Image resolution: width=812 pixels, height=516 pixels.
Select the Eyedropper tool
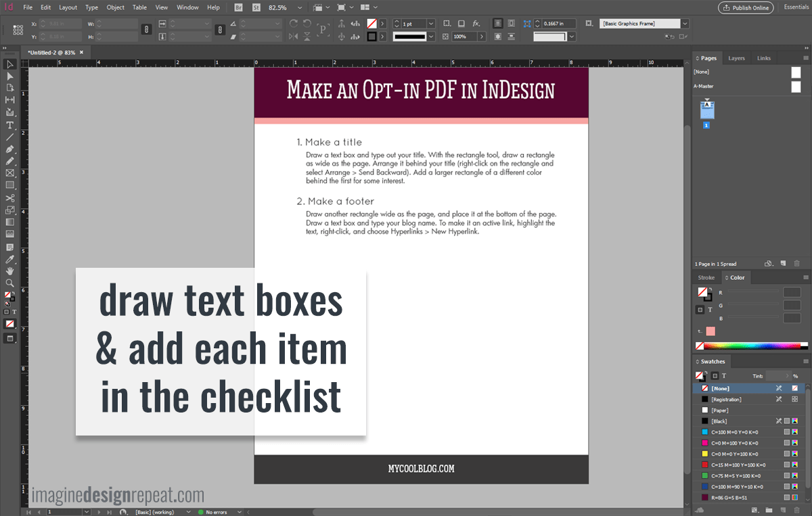click(10, 259)
